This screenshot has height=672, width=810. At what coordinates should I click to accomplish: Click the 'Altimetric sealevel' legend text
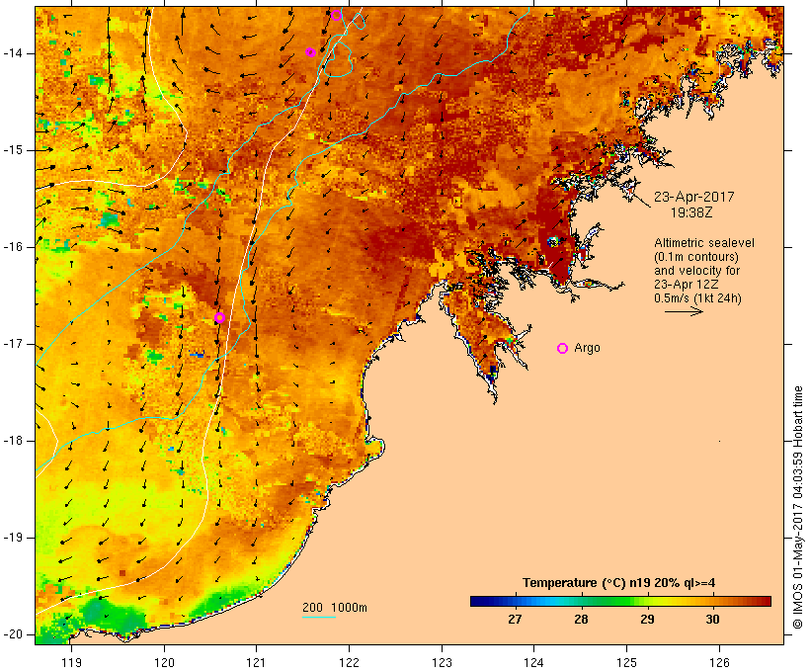(x=704, y=243)
